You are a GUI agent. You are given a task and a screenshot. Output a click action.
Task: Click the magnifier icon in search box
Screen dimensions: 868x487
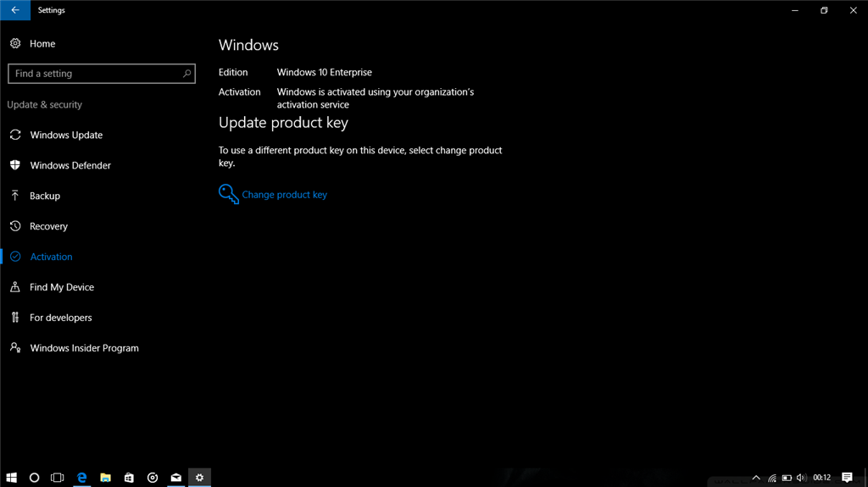click(x=186, y=74)
